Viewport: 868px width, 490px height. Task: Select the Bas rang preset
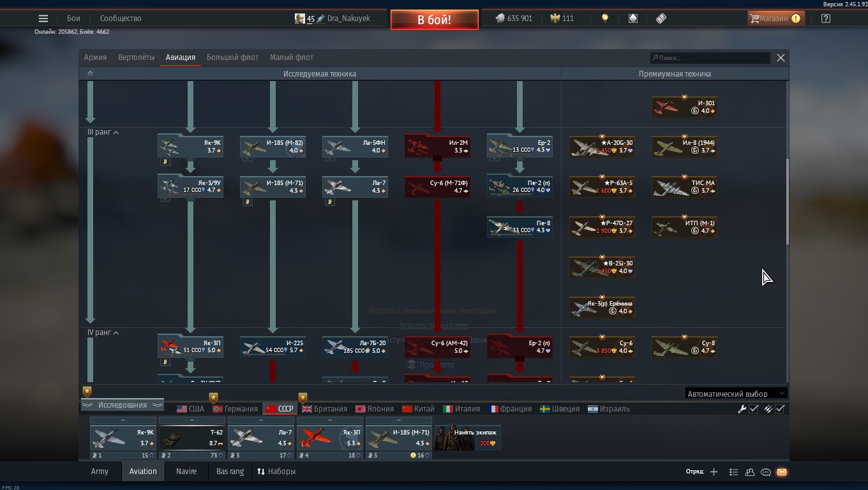pos(230,471)
